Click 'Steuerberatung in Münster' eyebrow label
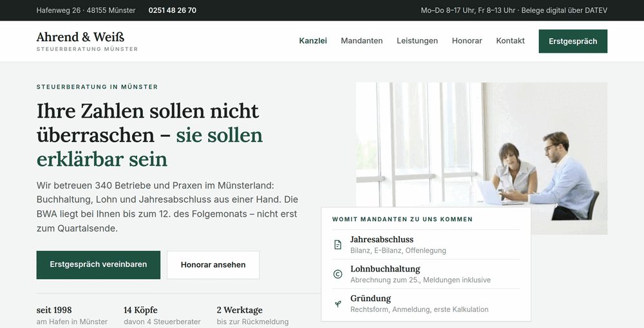This screenshot has width=644, height=328. (x=97, y=87)
